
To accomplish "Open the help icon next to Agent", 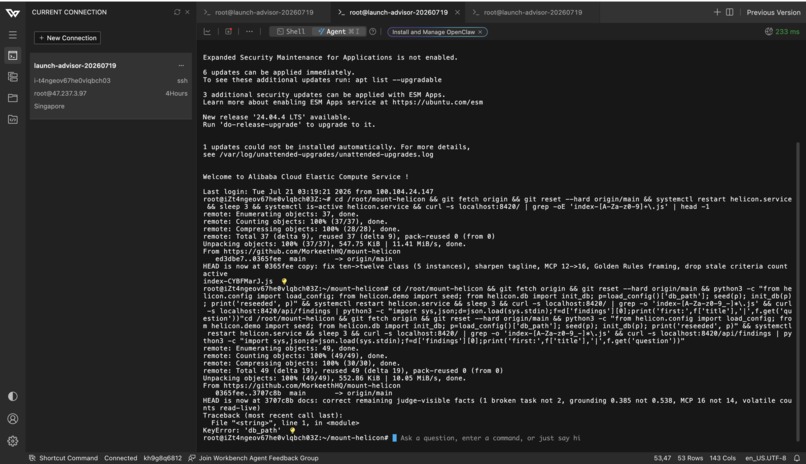I will pyautogui.click(x=373, y=31).
